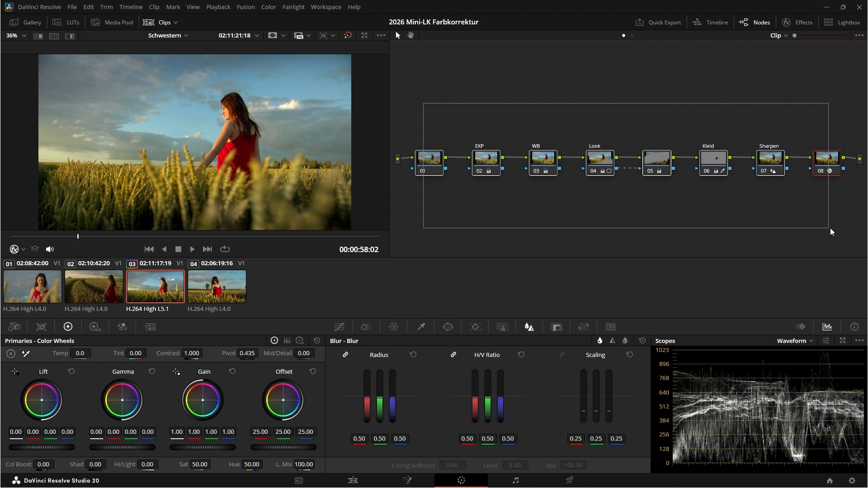The image size is (868, 488).
Task: Open the Tracker palette icon
Action: pyautogui.click(x=475, y=327)
